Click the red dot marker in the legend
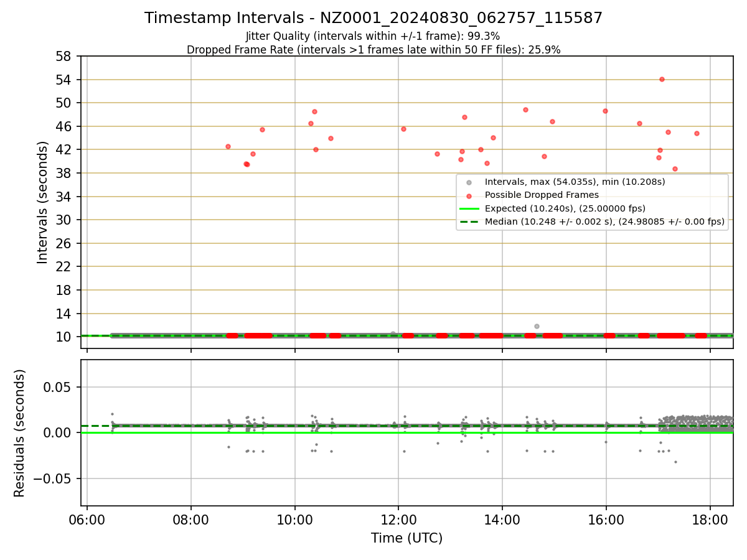 click(469, 195)
